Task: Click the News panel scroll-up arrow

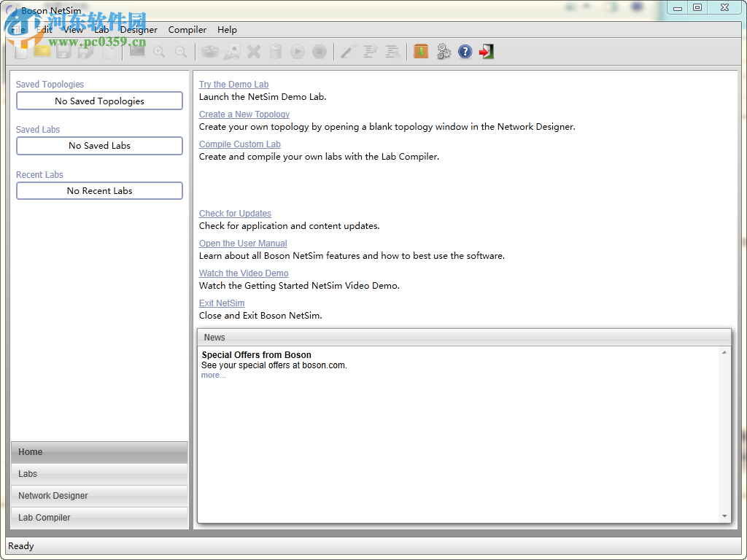Action: point(724,352)
